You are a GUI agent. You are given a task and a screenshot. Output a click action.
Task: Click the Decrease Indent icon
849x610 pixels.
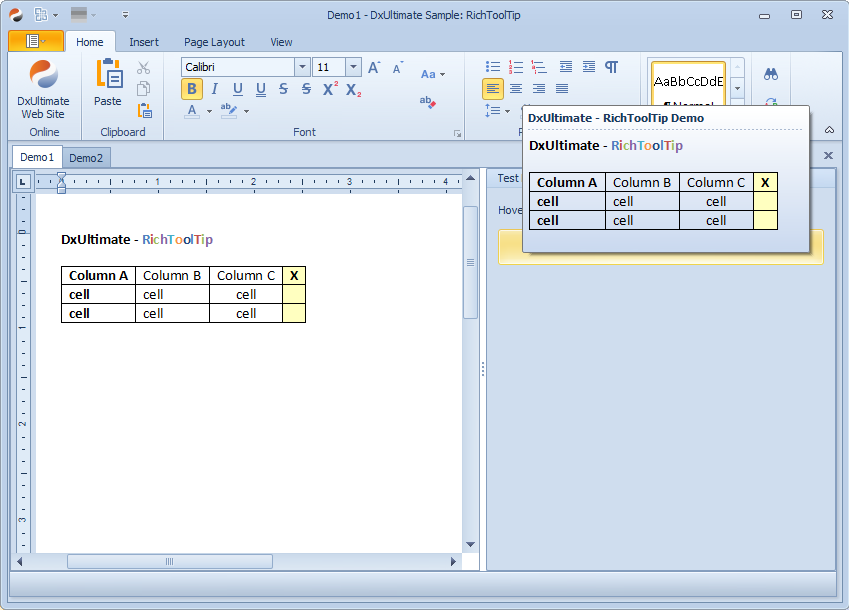point(566,67)
